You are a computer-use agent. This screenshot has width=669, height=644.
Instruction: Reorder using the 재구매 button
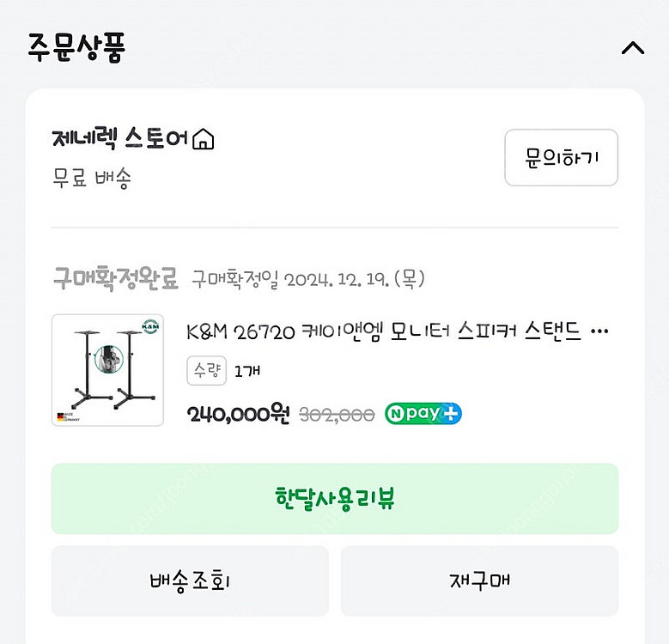[x=479, y=580]
